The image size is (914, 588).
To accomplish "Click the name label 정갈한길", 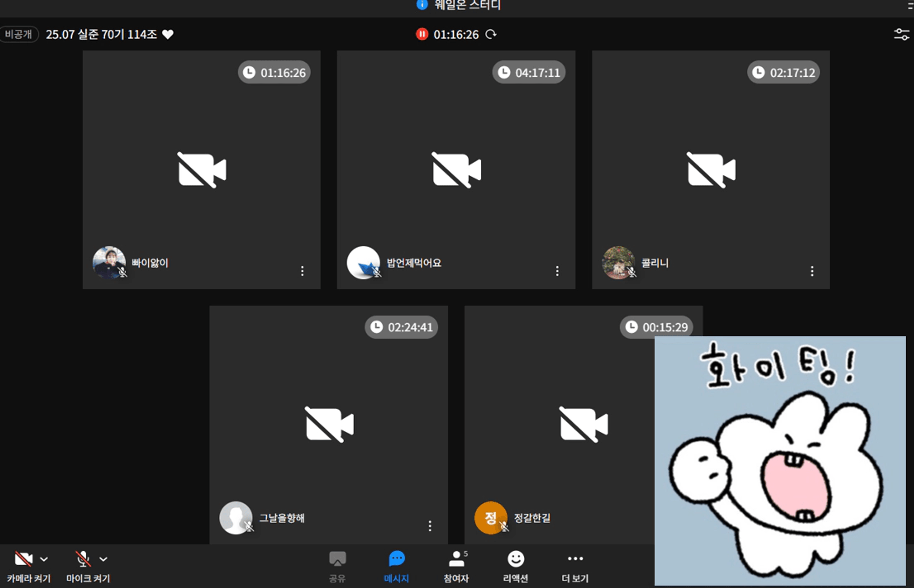I will [532, 518].
